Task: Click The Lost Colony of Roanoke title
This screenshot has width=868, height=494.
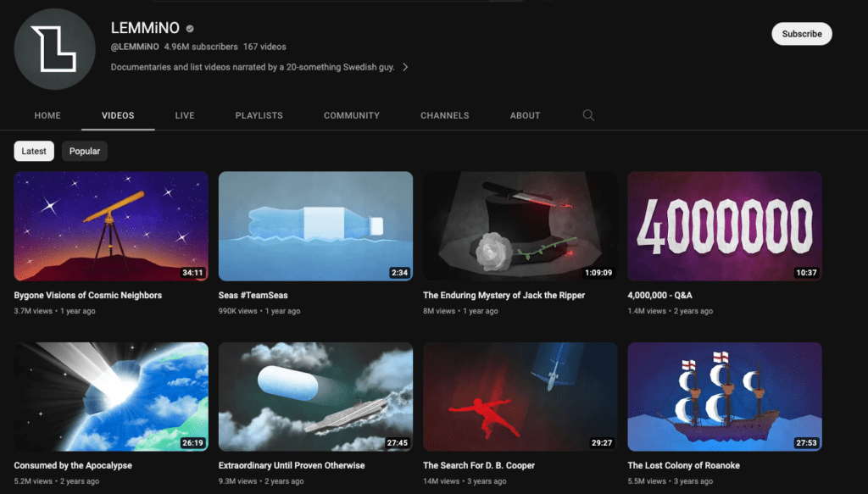Action: 684,466
